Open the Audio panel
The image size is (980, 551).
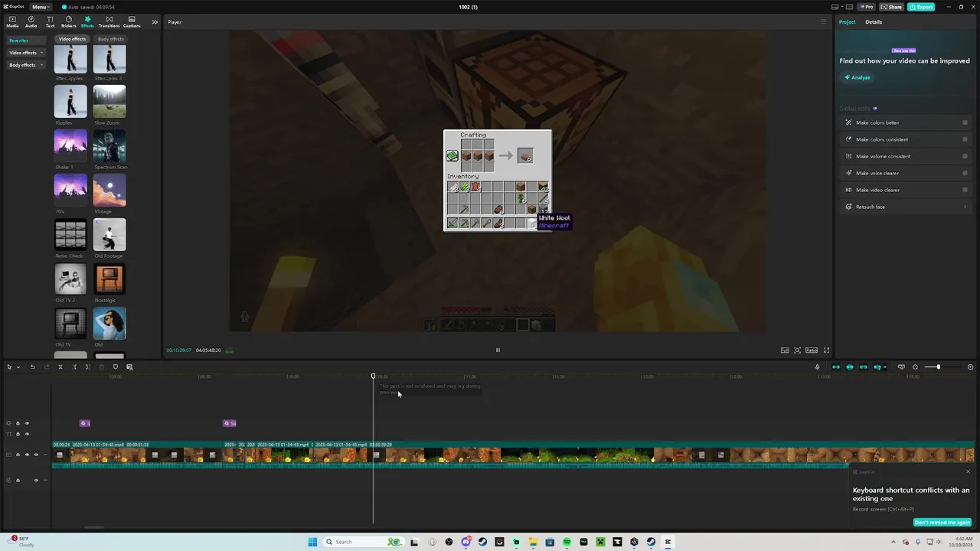pyautogui.click(x=31, y=21)
